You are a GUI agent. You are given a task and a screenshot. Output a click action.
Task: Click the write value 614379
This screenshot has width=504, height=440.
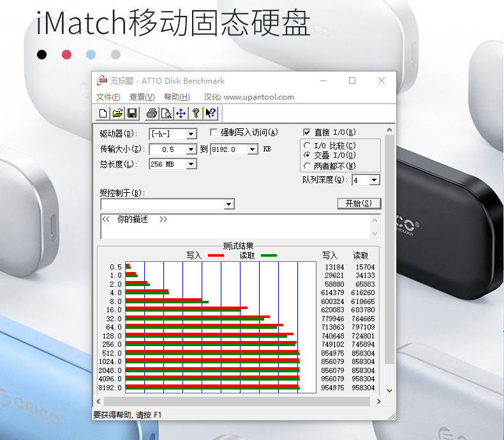point(332,292)
